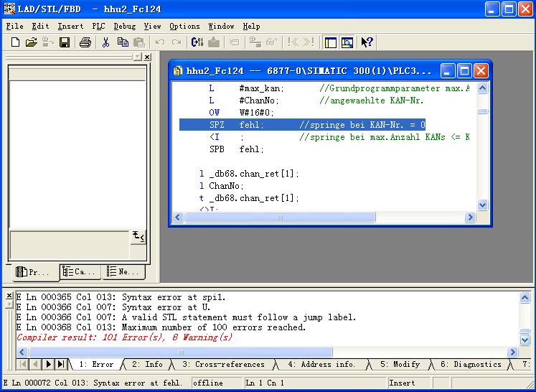
Task: Open the Options menu
Action: click(x=184, y=26)
